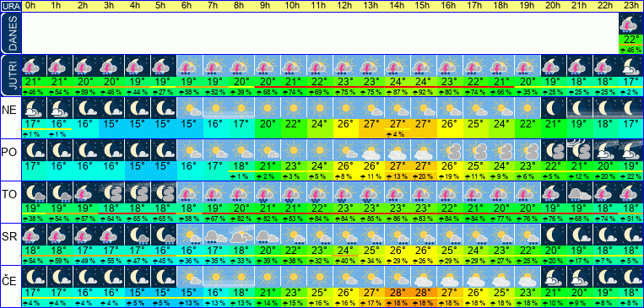Viewport: 644px width, 308px height.
Task: Select the JUTRI day row label
Action: (x=11, y=76)
